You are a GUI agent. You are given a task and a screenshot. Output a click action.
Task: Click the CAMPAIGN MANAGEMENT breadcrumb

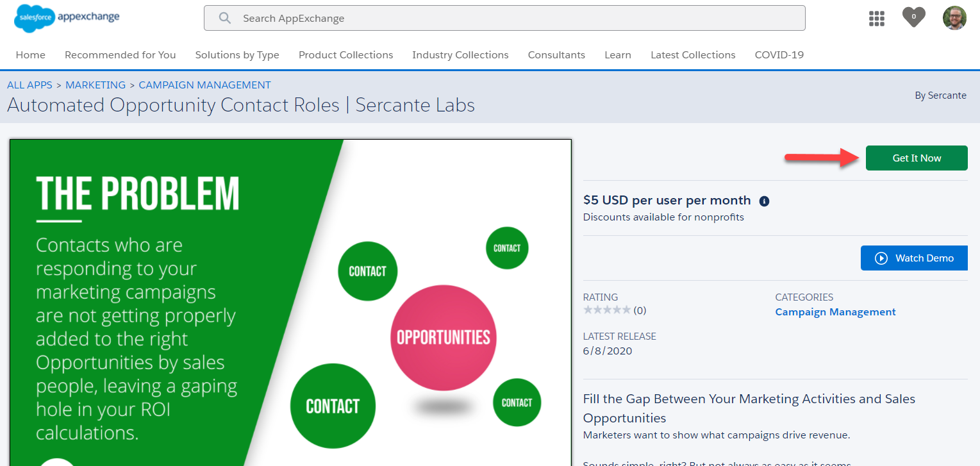[205, 85]
